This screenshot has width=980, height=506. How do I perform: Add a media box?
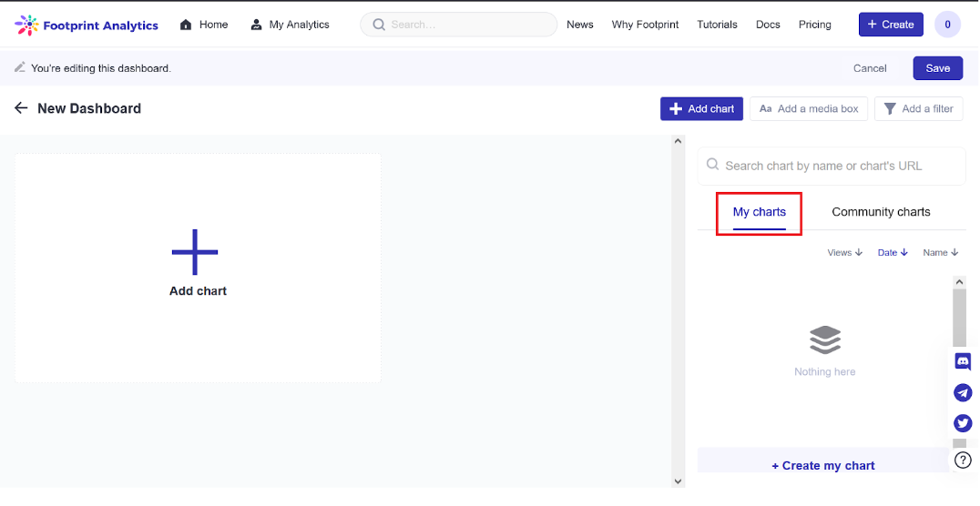tap(809, 108)
